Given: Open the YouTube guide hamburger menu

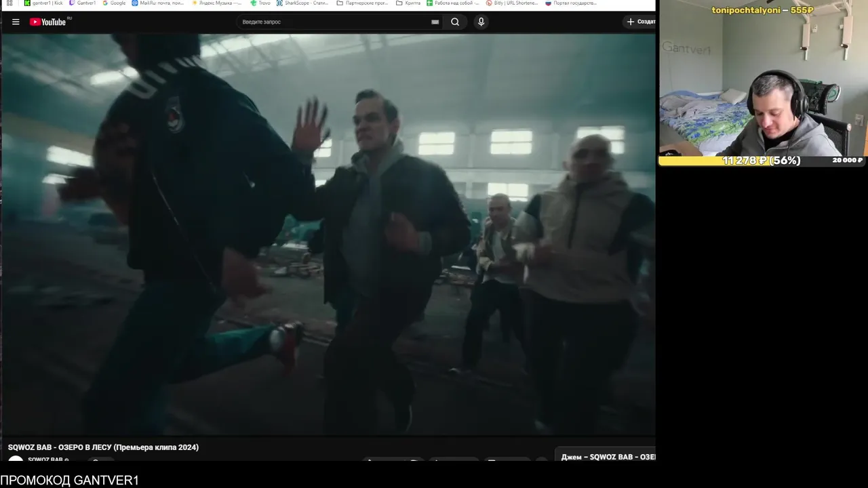Looking at the screenshot, I should 16,22.
